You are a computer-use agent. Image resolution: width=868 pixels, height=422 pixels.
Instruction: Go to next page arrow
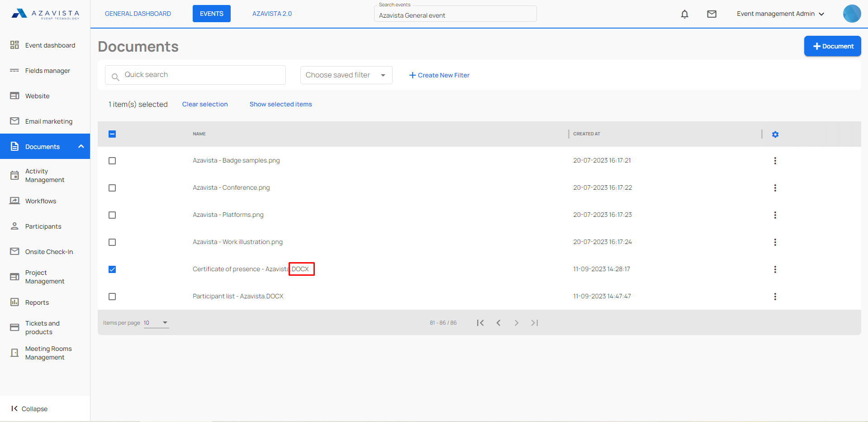tap(517, 323)
